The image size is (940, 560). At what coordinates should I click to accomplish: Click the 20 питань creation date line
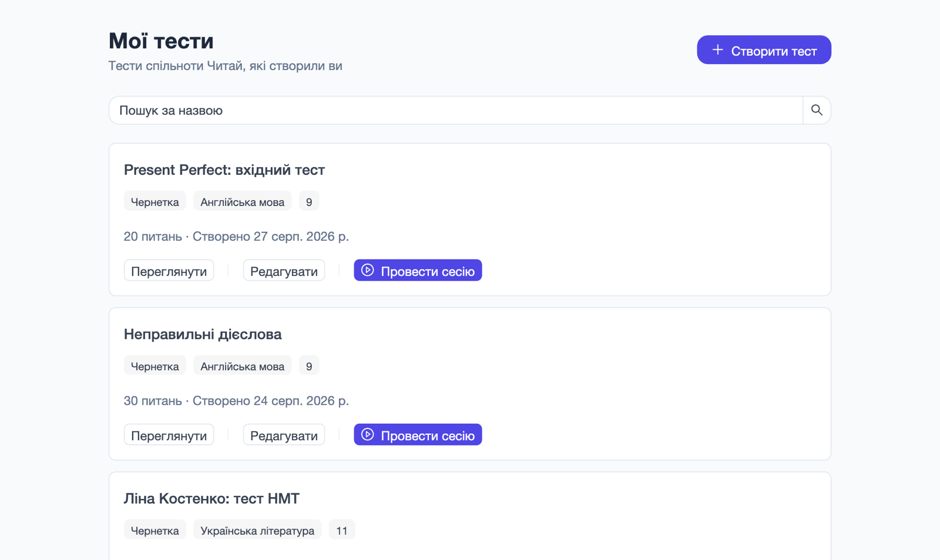point(236,237)
